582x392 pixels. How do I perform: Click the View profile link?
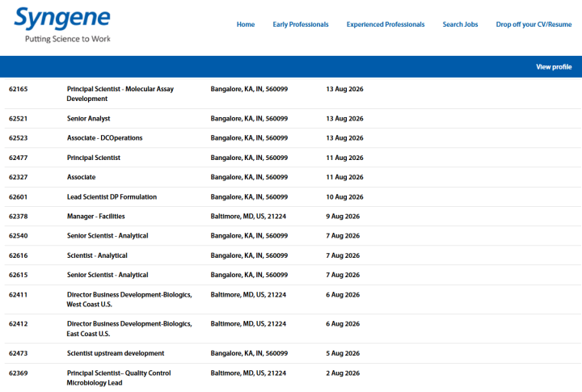point(554,67)
